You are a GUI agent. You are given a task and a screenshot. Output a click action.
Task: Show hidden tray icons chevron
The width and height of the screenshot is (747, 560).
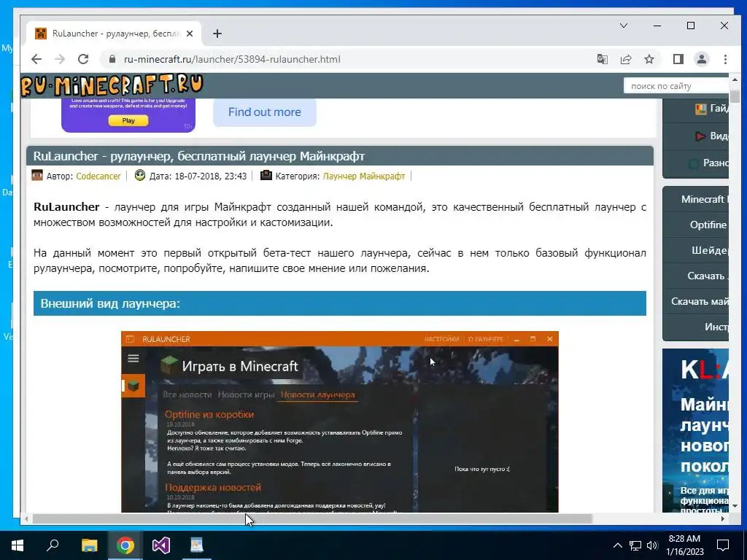point(617,545)
